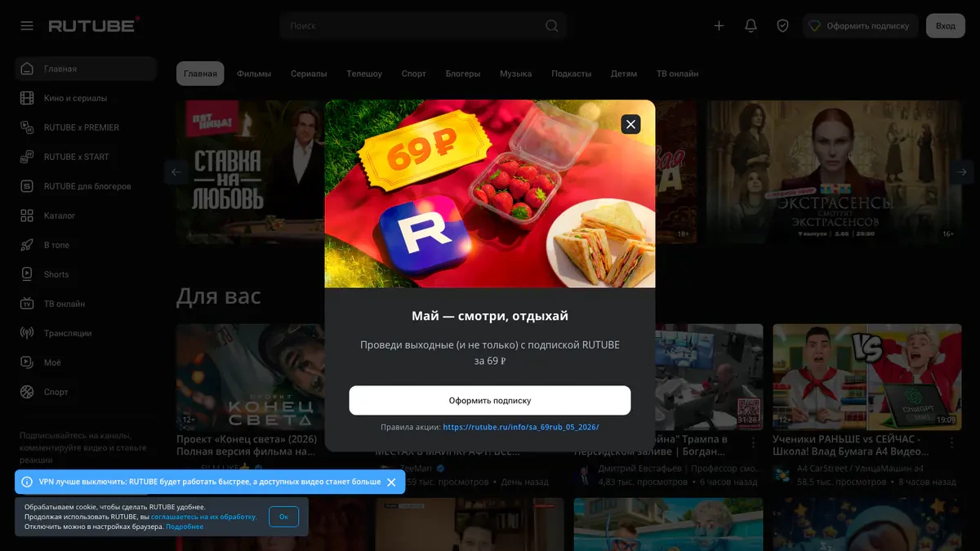Select the Спорт top tab

pos(414,73)
